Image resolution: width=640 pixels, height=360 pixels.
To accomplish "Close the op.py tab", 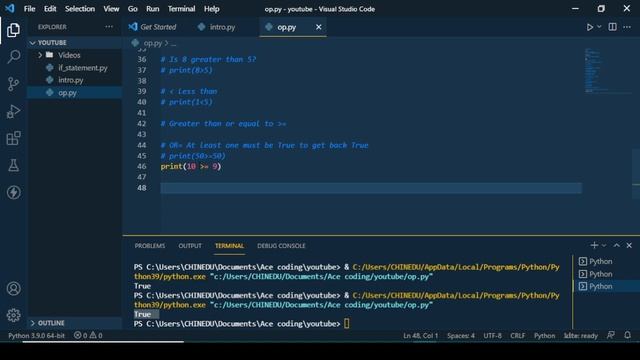I will pyautogui.click(x=318, y=27).
